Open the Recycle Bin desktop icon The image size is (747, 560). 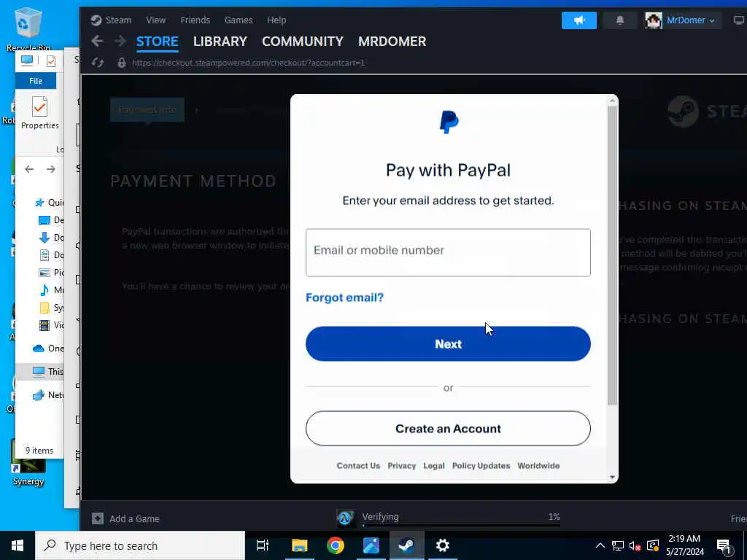pos(28,28)
